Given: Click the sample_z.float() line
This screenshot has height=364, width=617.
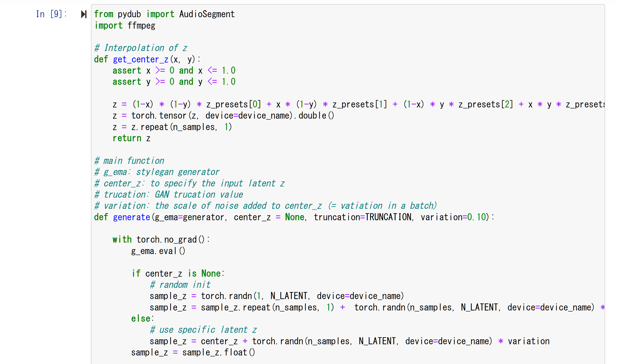Looking at the screenshot, I should (193, 353).
